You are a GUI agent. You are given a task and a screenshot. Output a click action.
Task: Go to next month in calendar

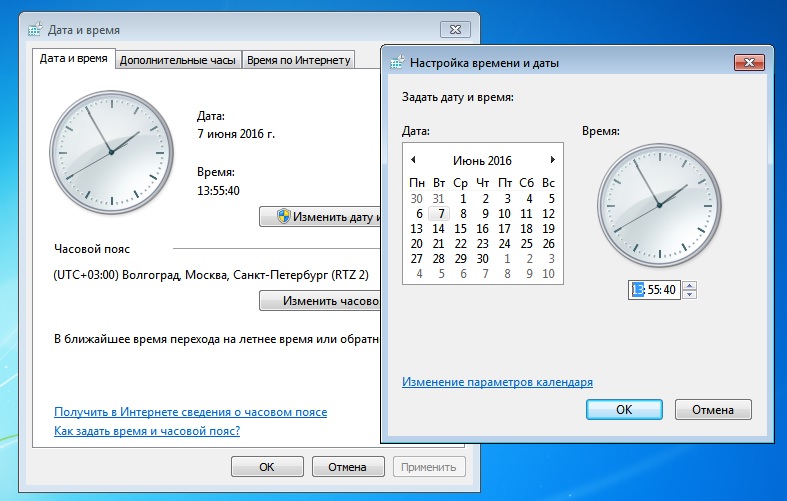pyautogui.click(x=553, y=160)
